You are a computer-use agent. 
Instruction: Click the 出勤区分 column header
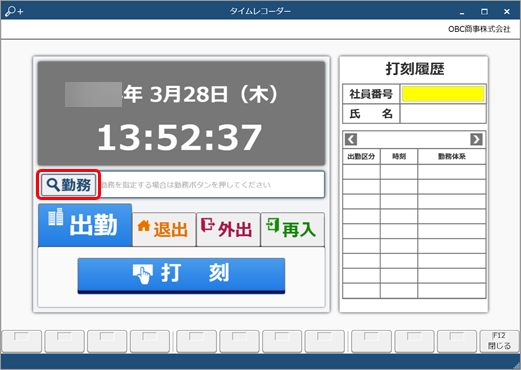pos(361,156)
